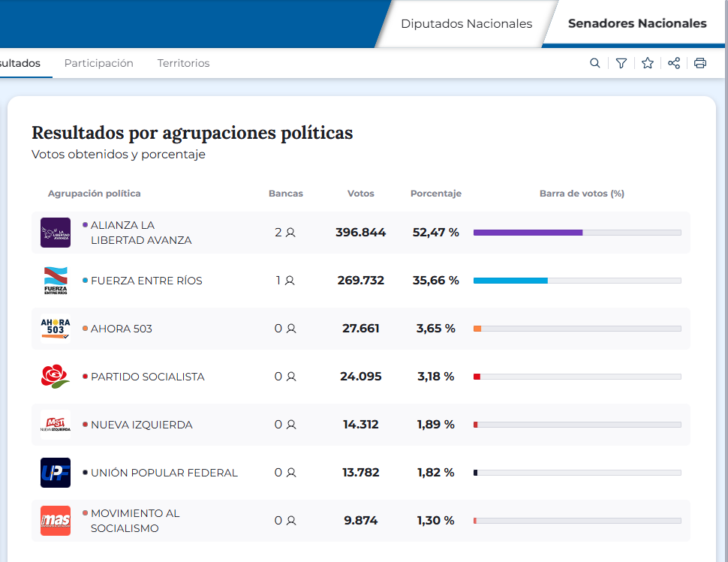Click the search magnifier icon
The height and width of the screenshot is (562, 728).
594,63
